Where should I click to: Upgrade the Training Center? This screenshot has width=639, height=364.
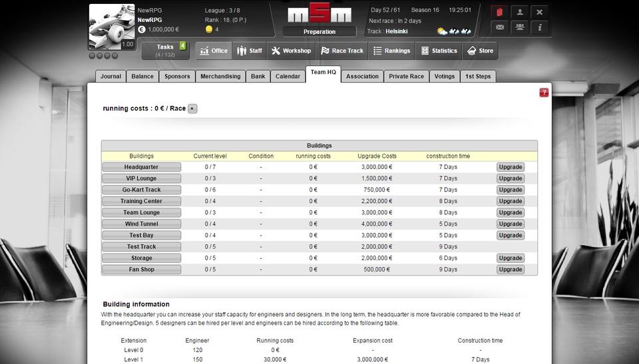511,202
